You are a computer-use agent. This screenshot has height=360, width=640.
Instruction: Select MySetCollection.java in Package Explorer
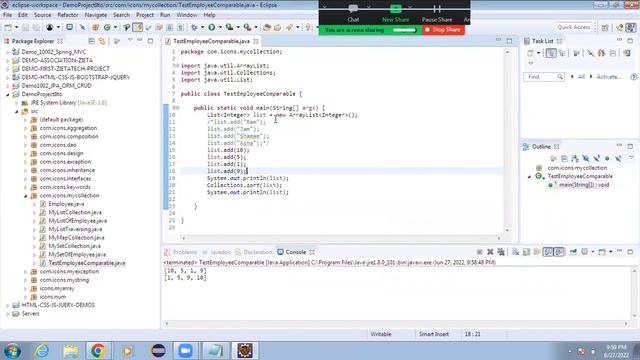(74, 246)
